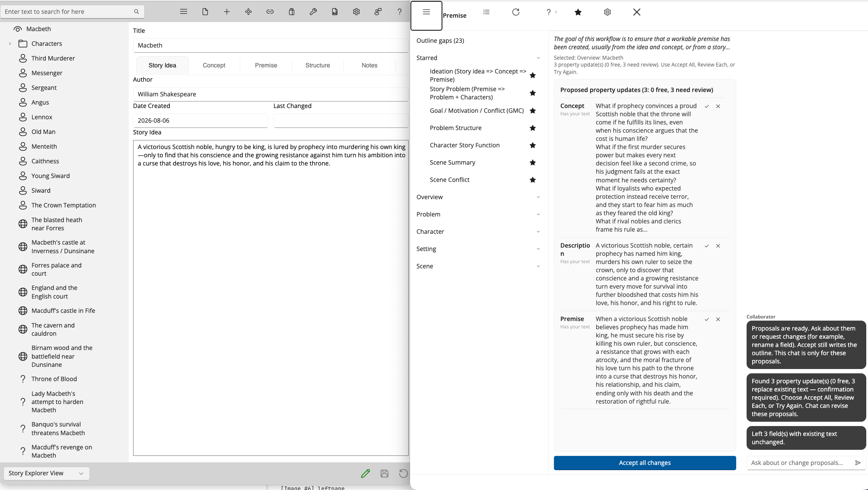Open the Problem Structure workflow
Viewport: 868px width, 490px height.
[x=456, y=128]
